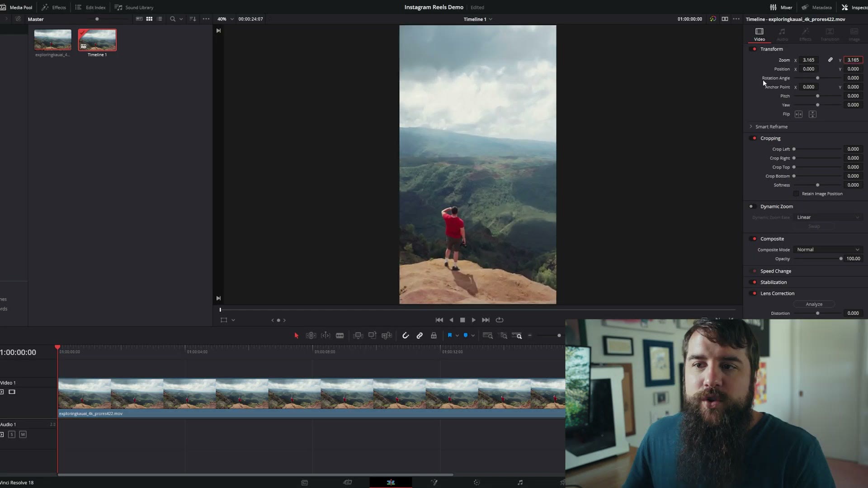Viewport: 868px width, 488px height.
Task: Open the Timeline 1 name dropdown
Action: click(478, 19)
